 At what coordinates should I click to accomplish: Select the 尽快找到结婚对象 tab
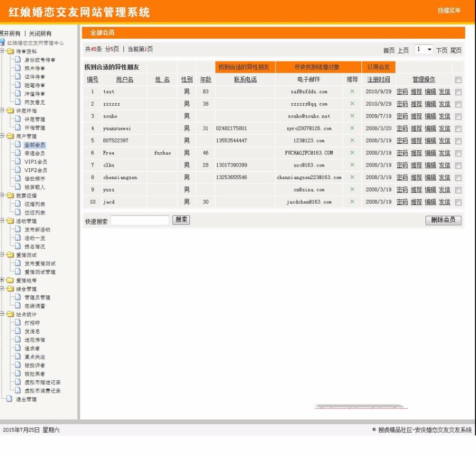click(318, 67)
